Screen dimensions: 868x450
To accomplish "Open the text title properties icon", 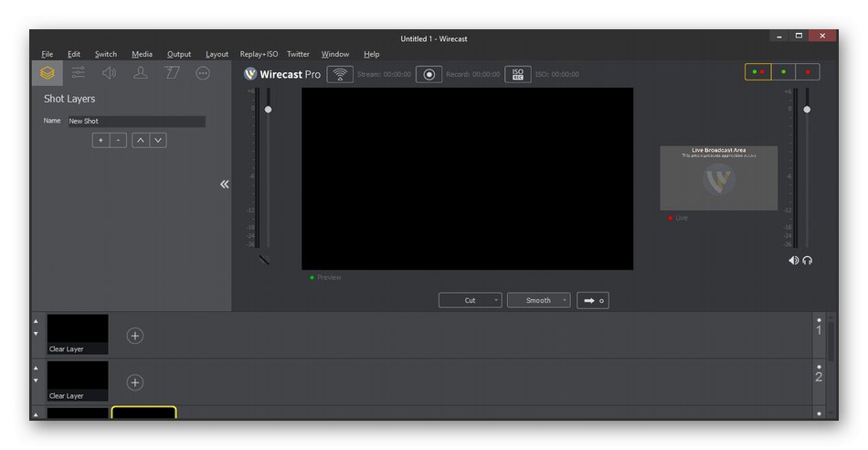I will pyautogui.click(x=172, y=72).
